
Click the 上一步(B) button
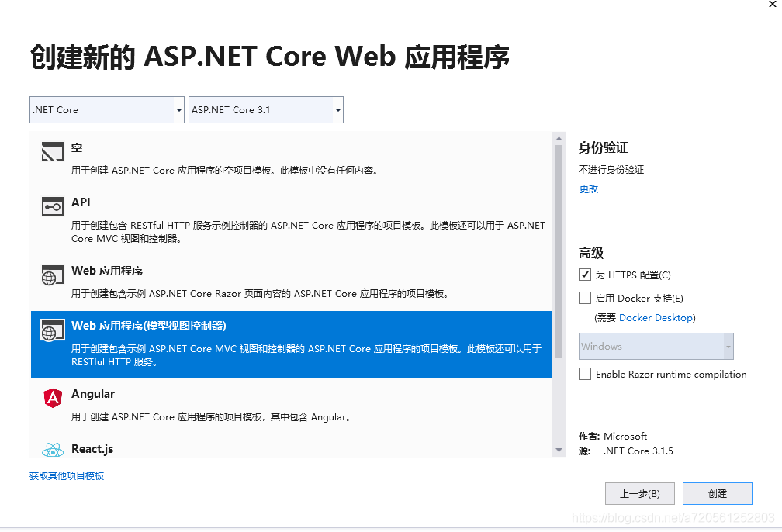tap(640, 493)
